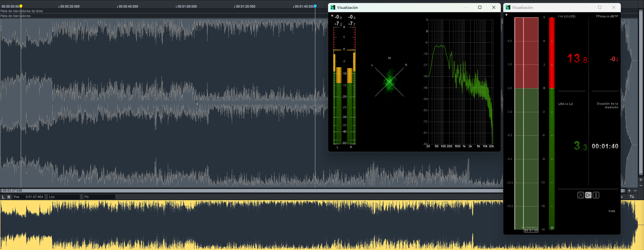This screenshot has height=250, width=644.
Task: Click the up-down arrows icon at bottom right
Action: [x=632, y=197]
